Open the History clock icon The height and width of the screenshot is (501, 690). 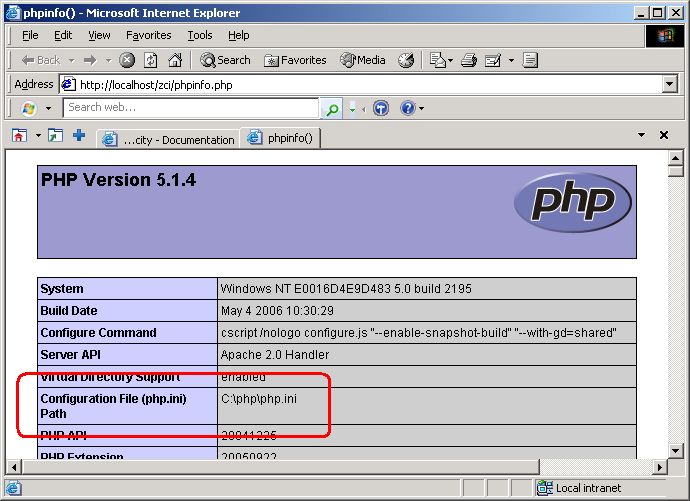click(x=406, y=60)
